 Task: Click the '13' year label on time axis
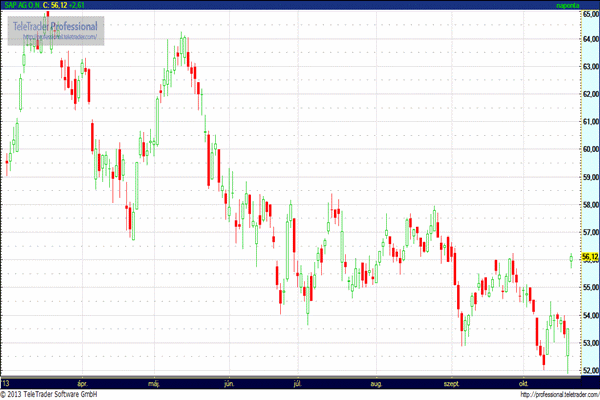click(6, 382)
